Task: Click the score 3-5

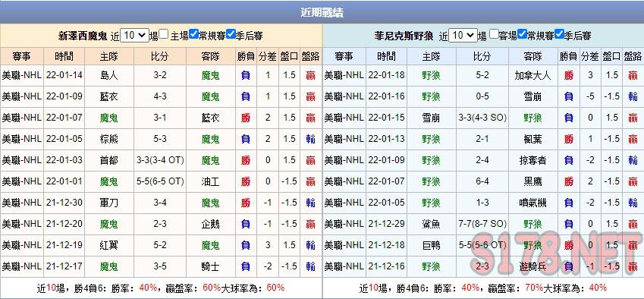Action: pos(160,266)
